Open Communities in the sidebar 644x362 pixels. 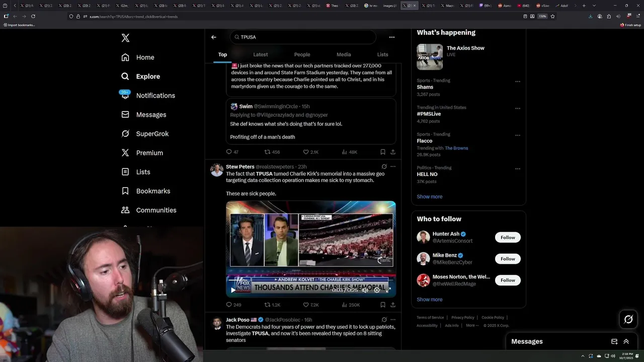148,210
